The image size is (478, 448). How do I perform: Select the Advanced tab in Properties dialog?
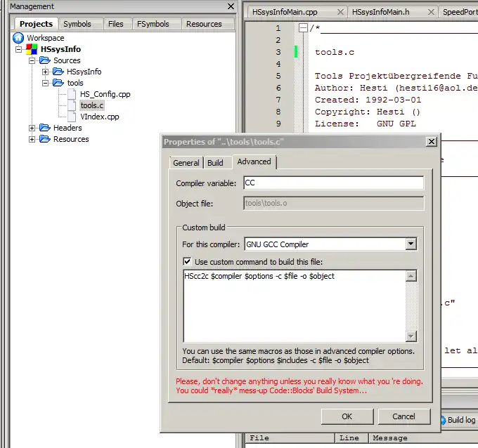click(x=254, y=162)
